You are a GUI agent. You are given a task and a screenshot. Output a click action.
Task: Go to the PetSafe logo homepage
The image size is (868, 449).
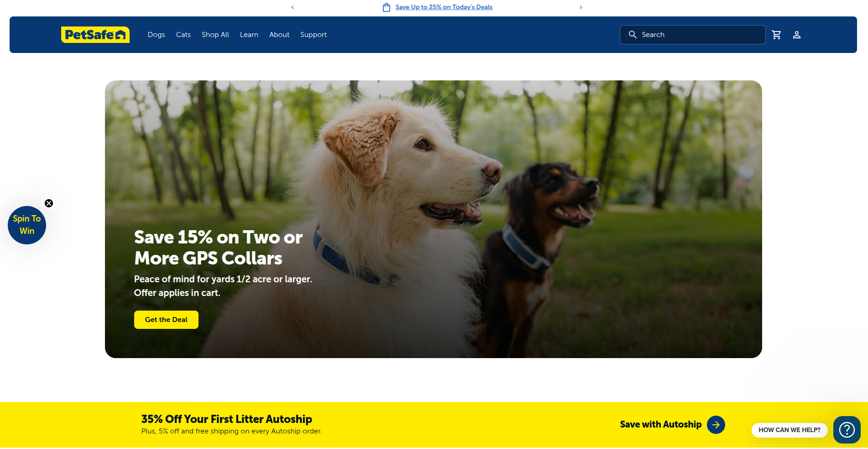pyautogui.click(x=95, y=35)
